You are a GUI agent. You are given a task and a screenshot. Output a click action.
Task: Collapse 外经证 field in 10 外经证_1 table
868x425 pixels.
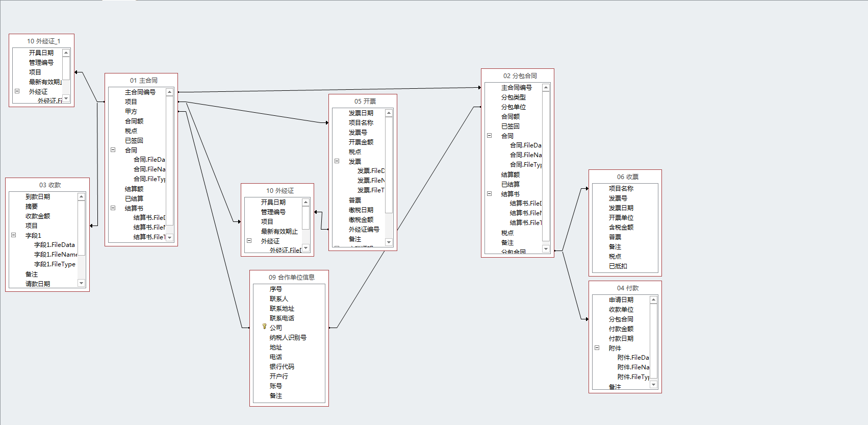pyautogui.click(x=17, y=91)
